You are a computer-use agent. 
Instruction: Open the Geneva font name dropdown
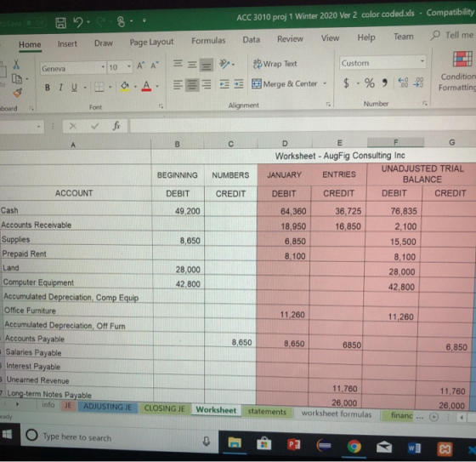pyautogui.click(x=103, y=67)
